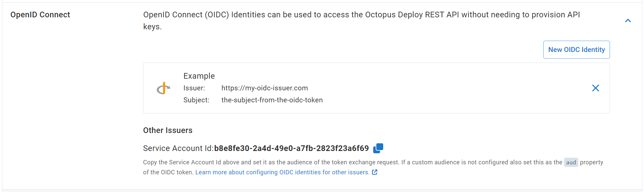Click the Service Account Id GUID value
The width and height of the screenshot is (644, 192).
click(291, 148)
